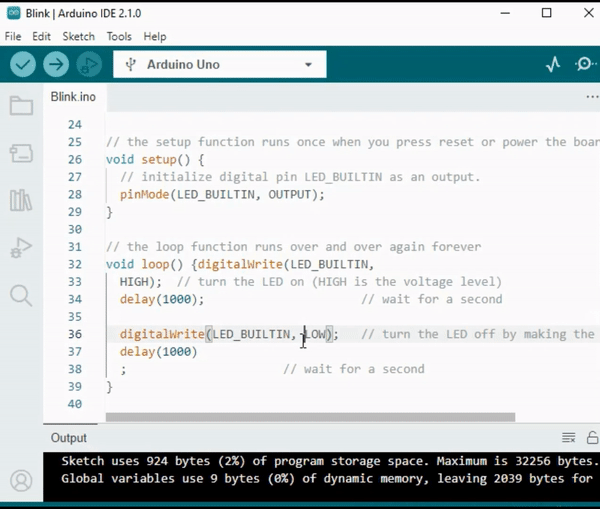This screenshot has width=600, height=509.
Task: Open the Serial Plotter
Action: point(553,64)
